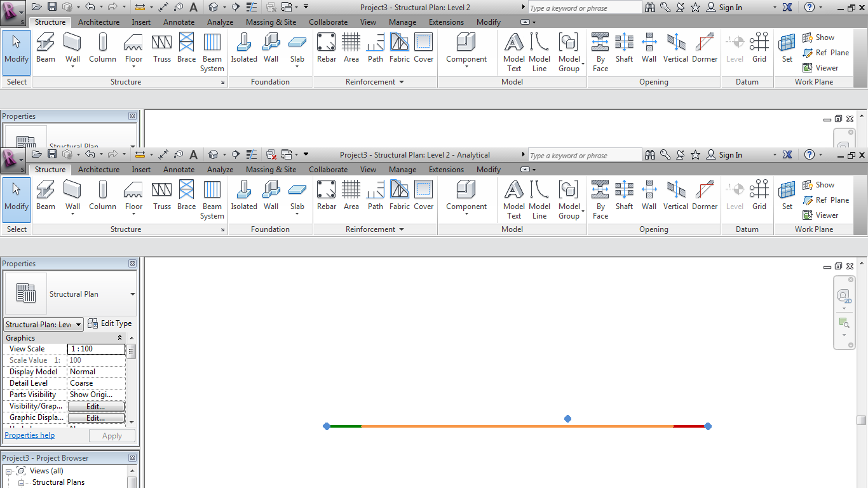The width and height of the screenshot is (868, 488).
Task: Click the beam's right end grip handle
Action: 708,426
